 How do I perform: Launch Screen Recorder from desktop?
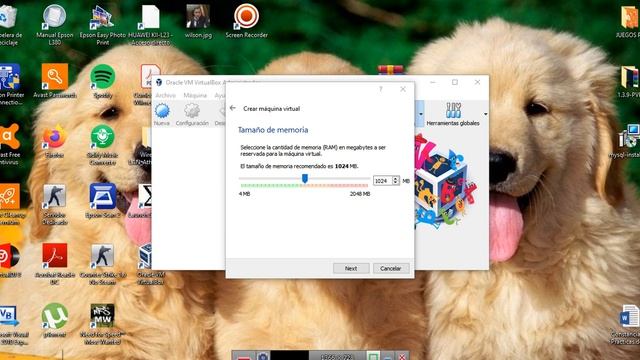tap(247, 21)
